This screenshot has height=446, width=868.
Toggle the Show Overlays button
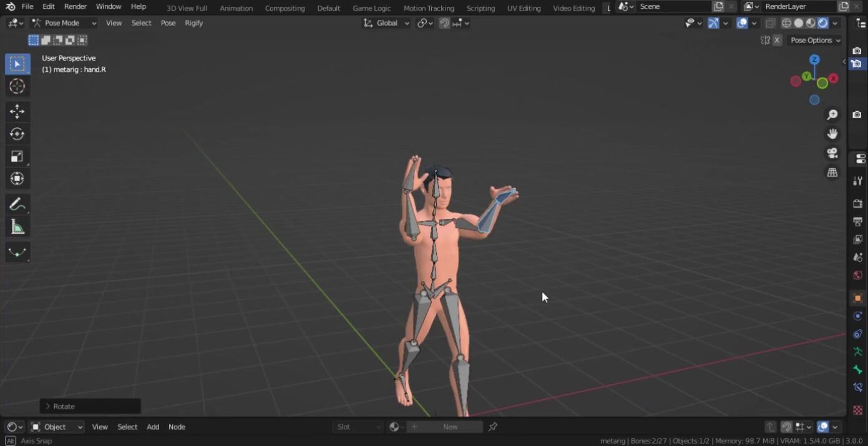pos(742,23)
